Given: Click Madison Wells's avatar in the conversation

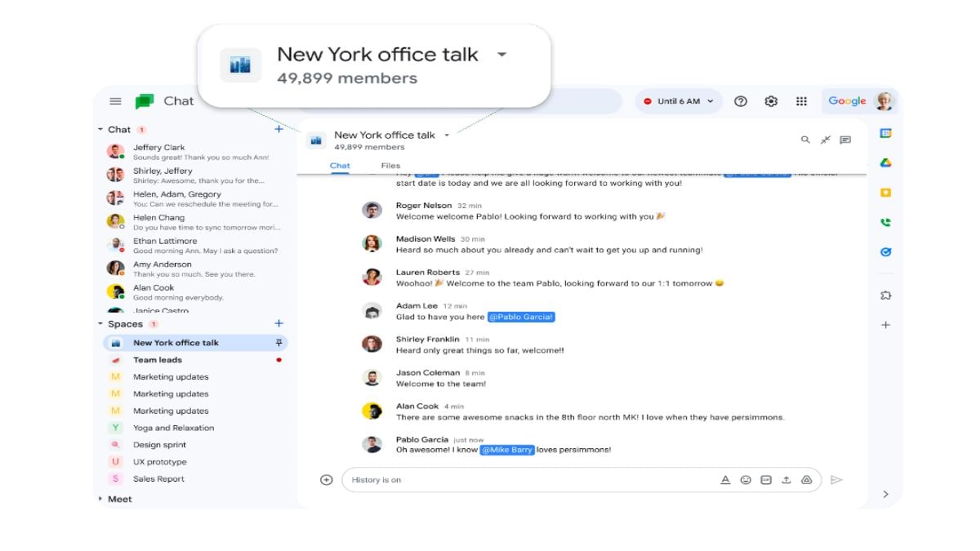Looking at the screenshot, I should [372, 243].
